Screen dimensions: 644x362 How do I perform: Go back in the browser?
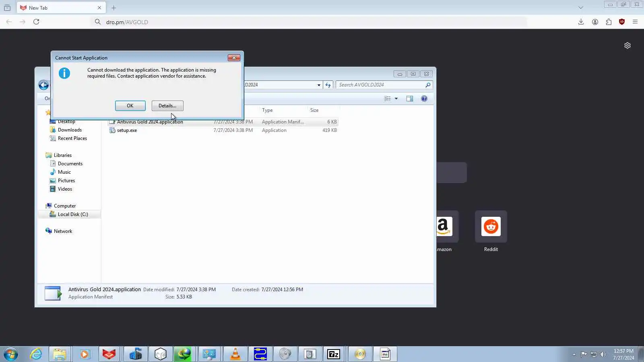[9, 22]
